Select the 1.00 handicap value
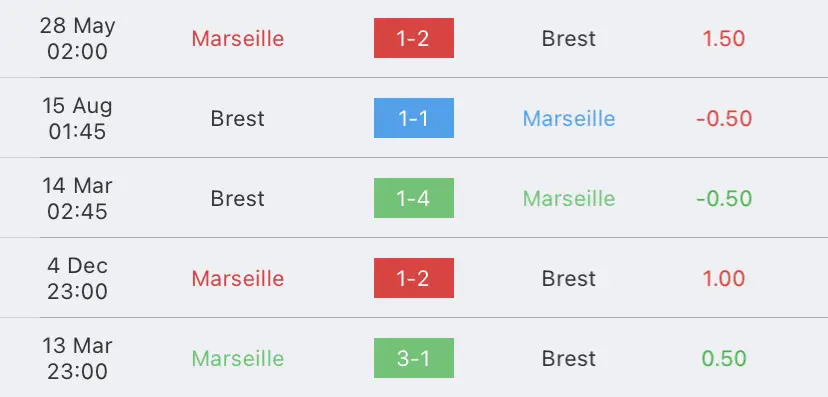The height and width of the screenshot is (397, 828). click(723, 278)
